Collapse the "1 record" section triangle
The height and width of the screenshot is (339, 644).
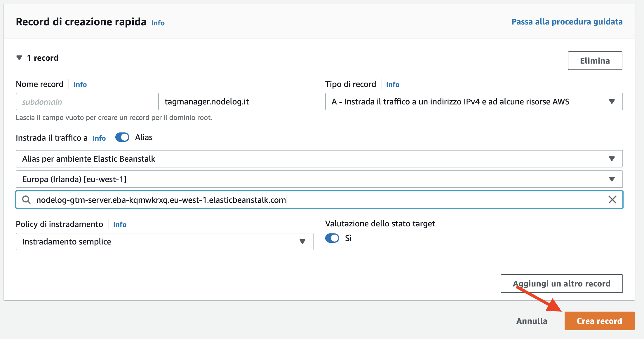tap(19, 57)
